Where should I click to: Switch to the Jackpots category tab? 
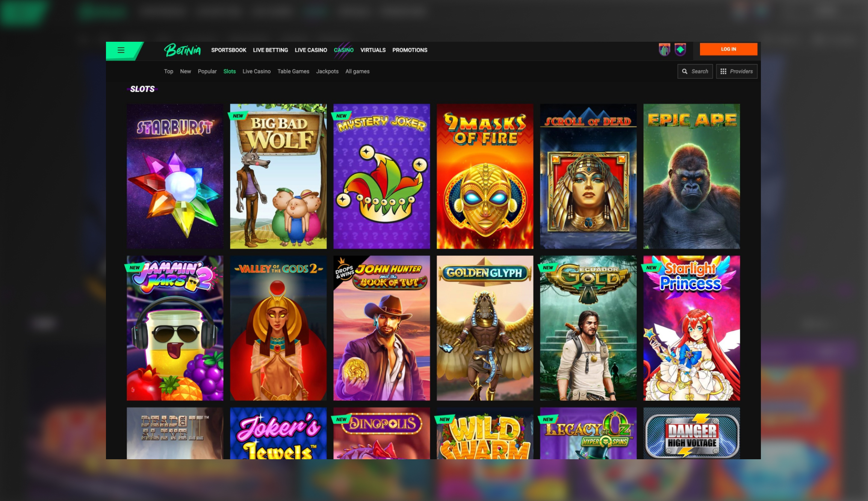[x=327, y=71]
